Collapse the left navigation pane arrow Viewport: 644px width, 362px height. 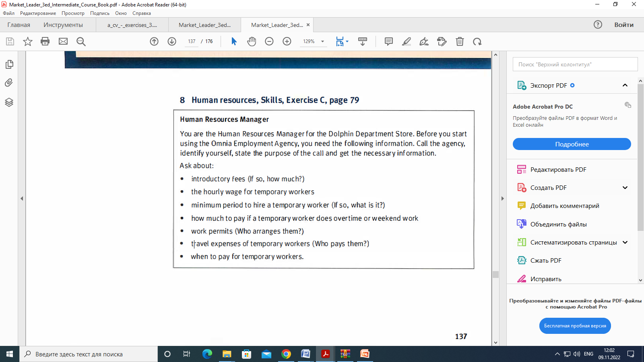[22, 198]
